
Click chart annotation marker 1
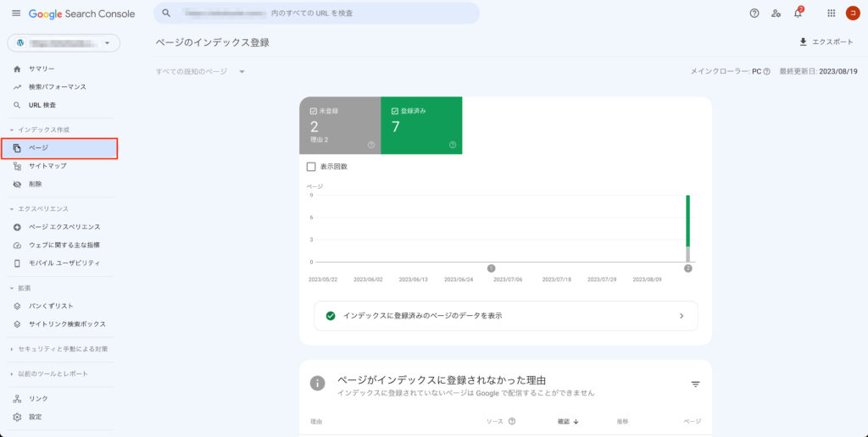491,268
